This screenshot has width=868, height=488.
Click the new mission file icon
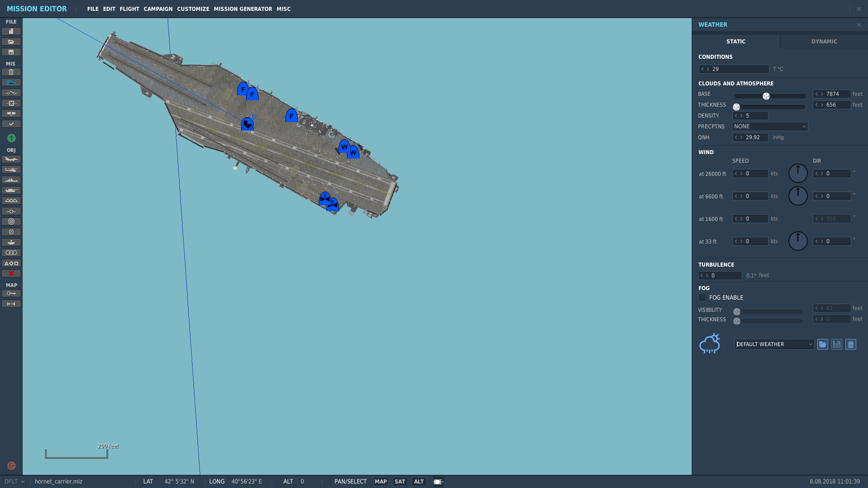[11, 31]
